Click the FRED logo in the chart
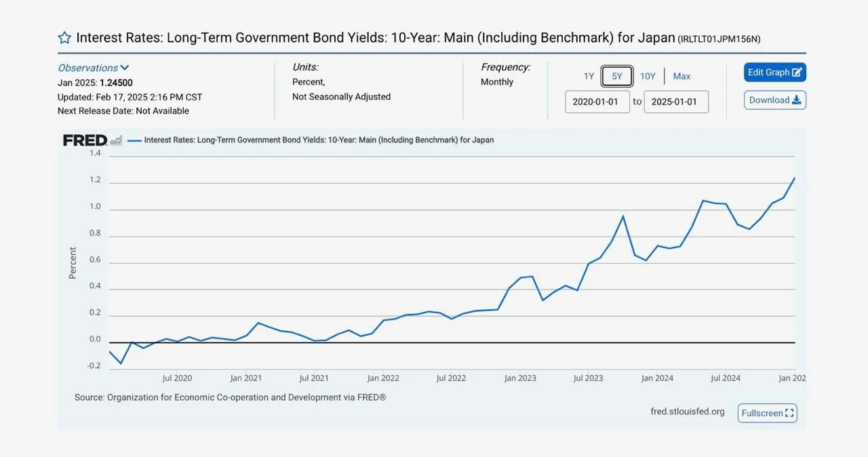 click(x=93, y=140)
